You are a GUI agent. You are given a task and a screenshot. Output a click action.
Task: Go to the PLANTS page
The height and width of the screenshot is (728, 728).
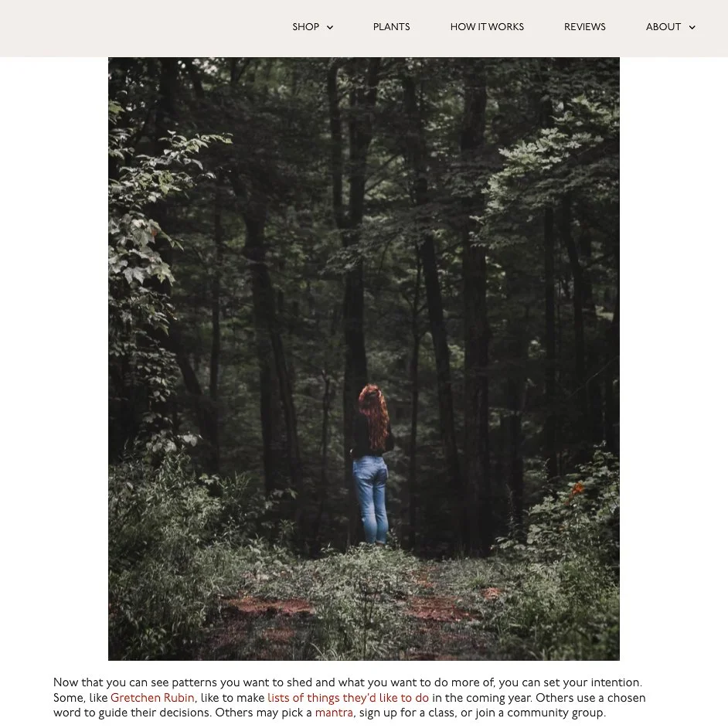[x=391, y=27]
